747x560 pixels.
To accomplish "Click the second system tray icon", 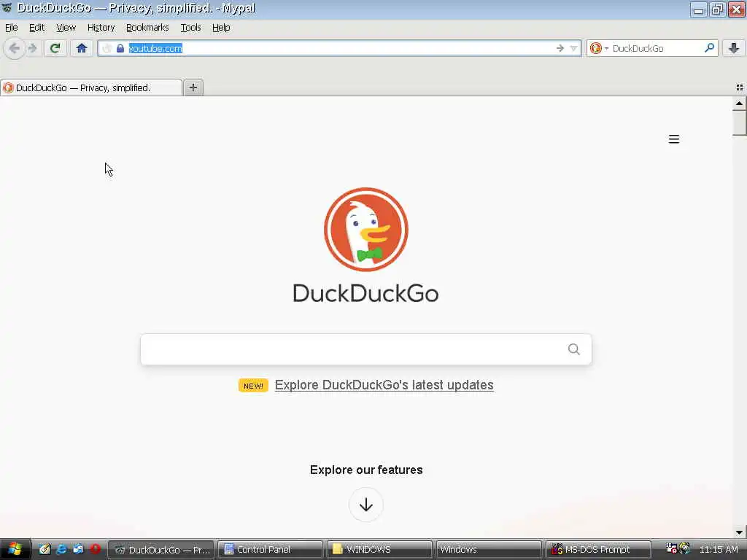I will point(684,548).
